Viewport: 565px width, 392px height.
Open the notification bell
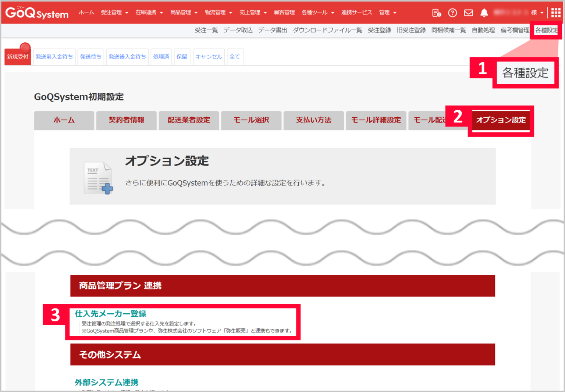[x=484, y=13]
